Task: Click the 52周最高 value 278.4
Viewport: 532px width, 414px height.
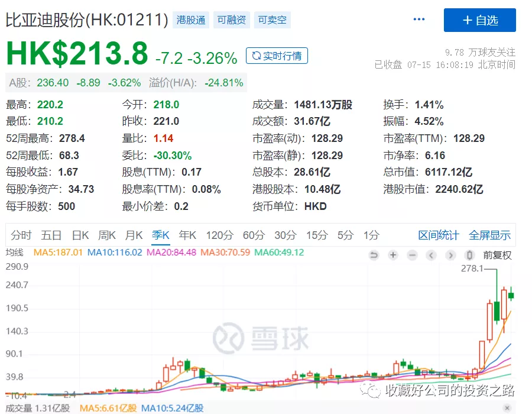Action: click(72, 138)
